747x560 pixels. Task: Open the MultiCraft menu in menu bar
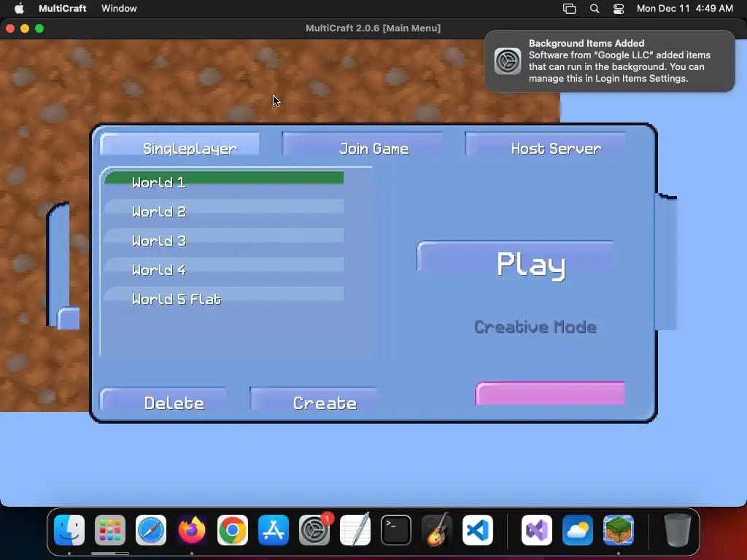tap(63, 8)
